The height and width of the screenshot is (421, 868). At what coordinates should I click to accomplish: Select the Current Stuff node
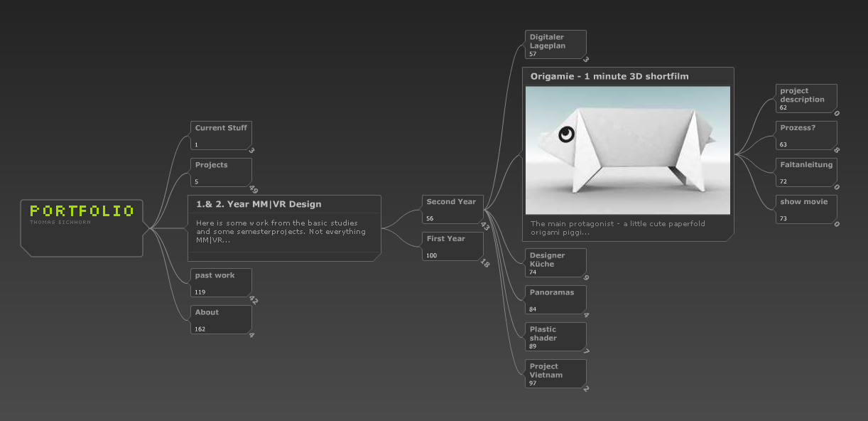(x=221, y=136)
